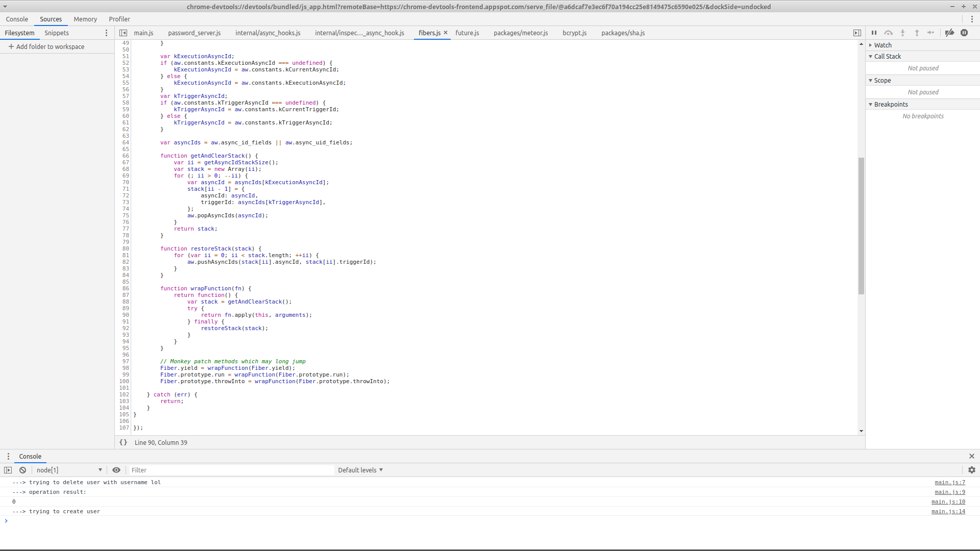The image size is (980, 551).
Task: Step out of current function
Action: tap(917, 33)
